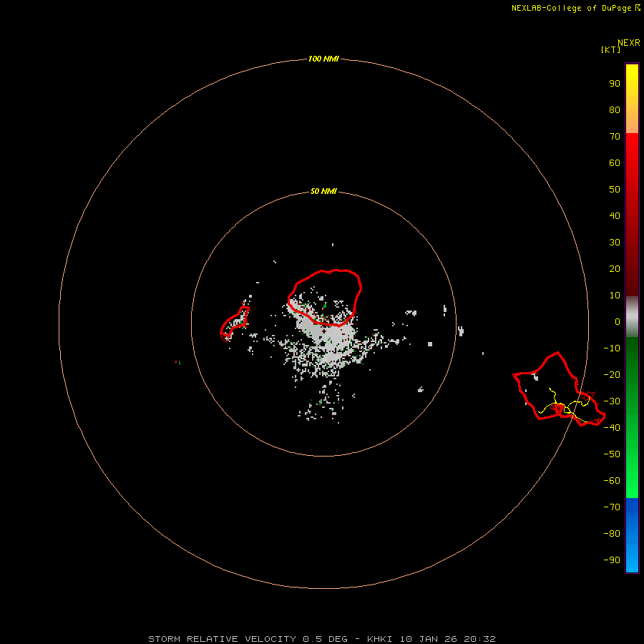Screen dimensions: 644x644
Task: Click the KHKI station identifier in the caption
Action: [379, 639]
